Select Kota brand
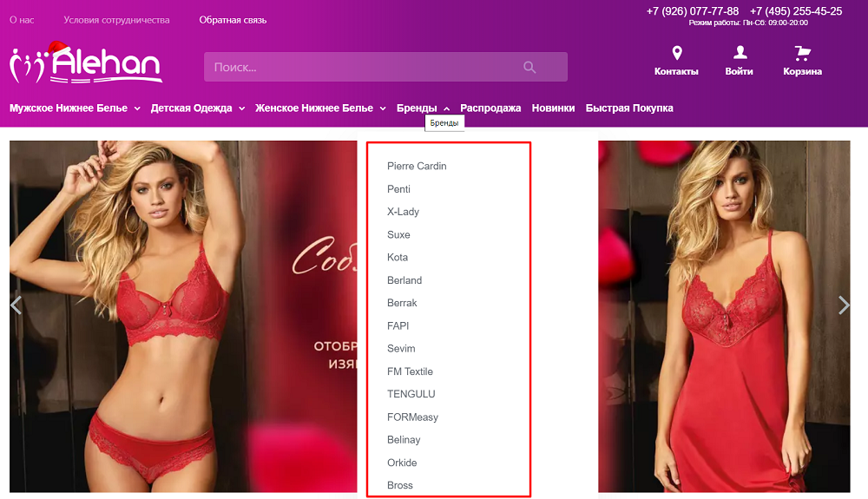Screen dimensions: 868x499 398,257
